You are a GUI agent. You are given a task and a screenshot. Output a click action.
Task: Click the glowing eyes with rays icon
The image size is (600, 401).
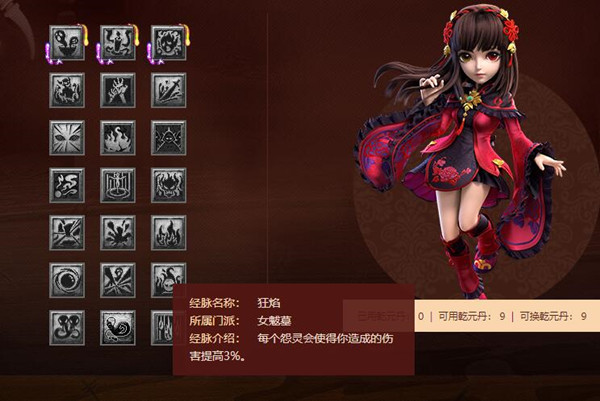click(67, 138)
